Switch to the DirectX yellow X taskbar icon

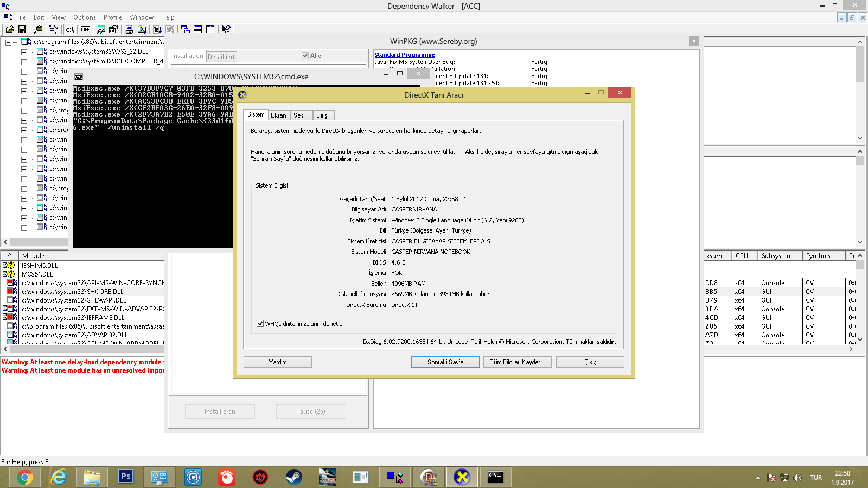pyautogui.click(x=462, y=477)
